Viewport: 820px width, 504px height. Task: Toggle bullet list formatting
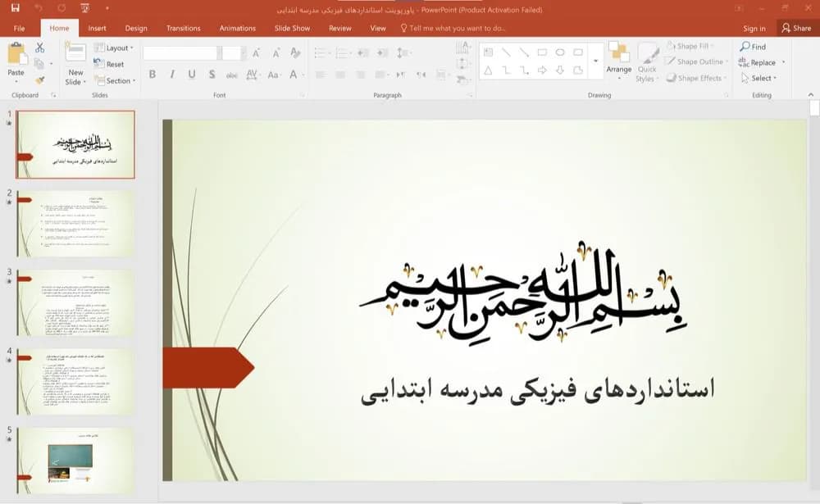click(320, 52)
